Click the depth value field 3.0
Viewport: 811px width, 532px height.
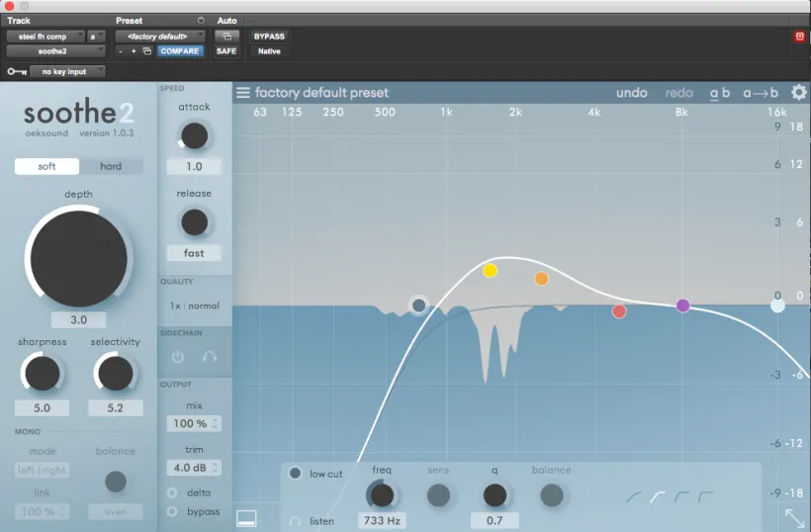click(x=78, y=319)
